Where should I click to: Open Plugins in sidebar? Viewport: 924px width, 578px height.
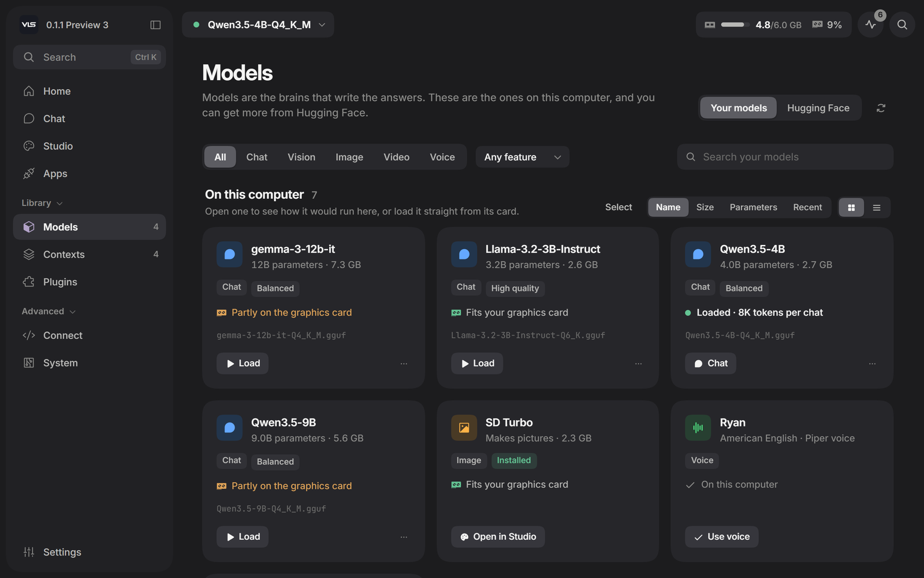tap(90, 282)
